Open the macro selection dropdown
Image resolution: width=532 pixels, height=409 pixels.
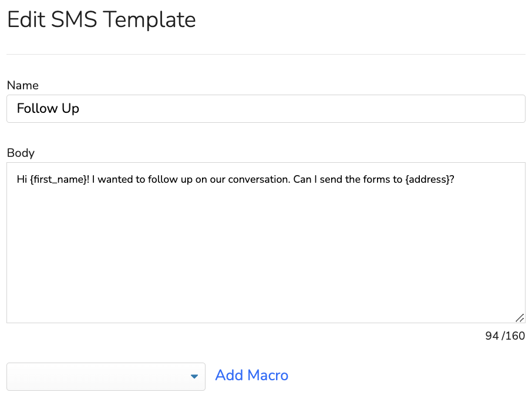(106, 376)
